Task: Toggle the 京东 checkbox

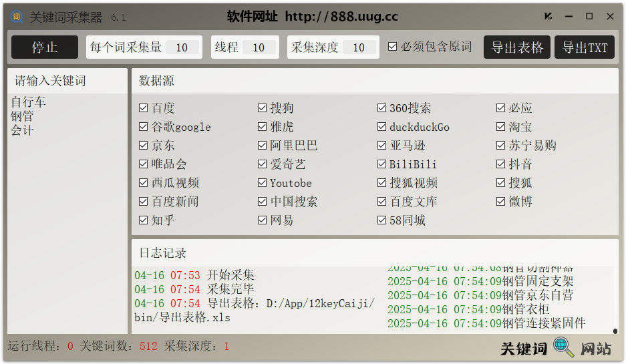Action: [x=144, y=146]
